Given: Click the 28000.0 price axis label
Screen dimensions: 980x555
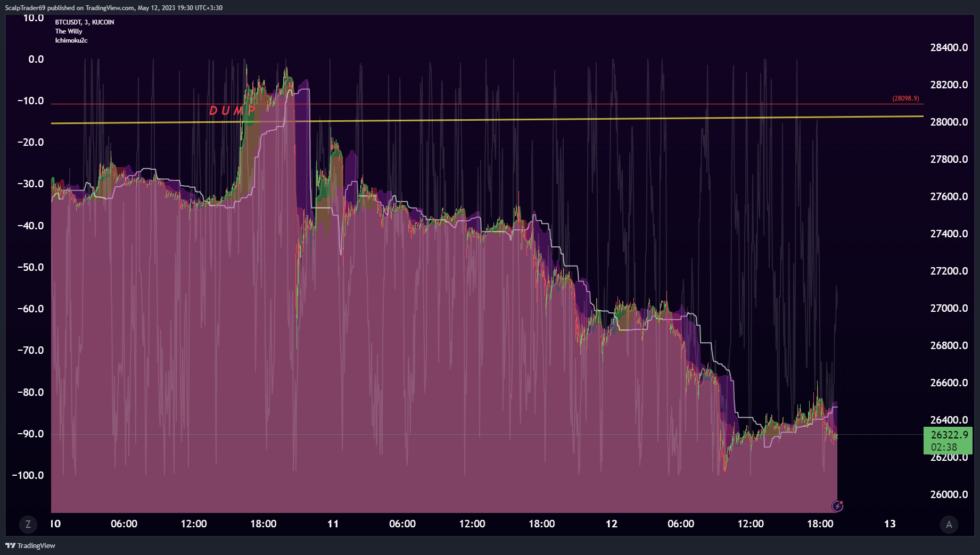Looking at the screenshot, I should coord(949,122).
